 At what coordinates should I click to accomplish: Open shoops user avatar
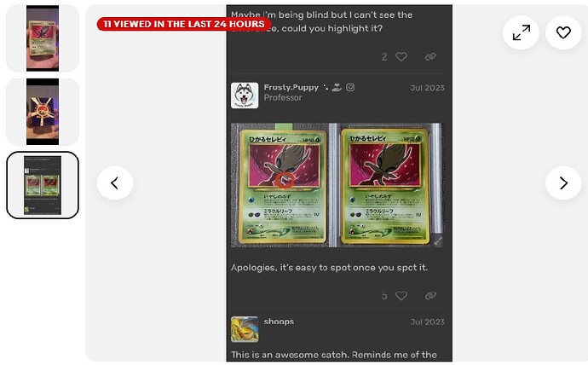point(245,329)
